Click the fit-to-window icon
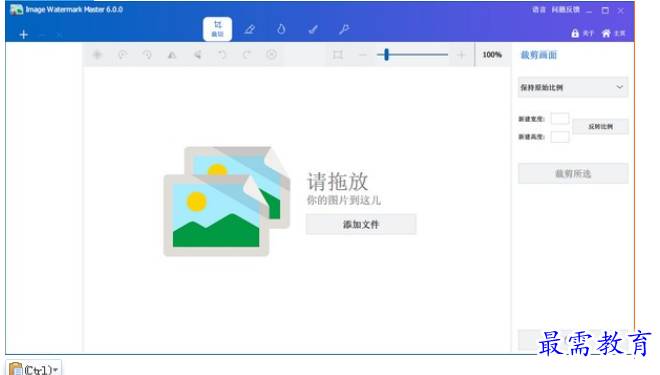 click(x=338, y=55)
